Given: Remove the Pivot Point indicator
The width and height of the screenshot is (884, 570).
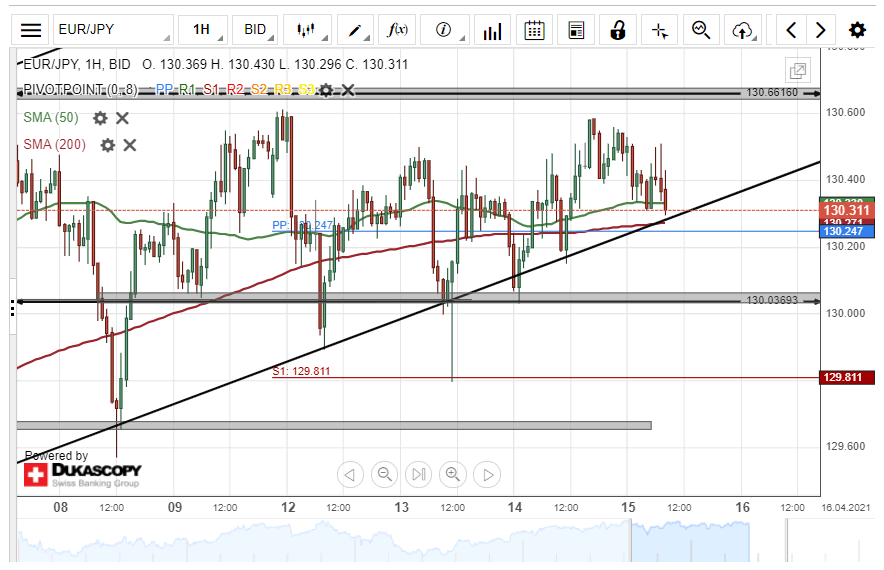Looking at the screenshot, I should pyautogui.click(x=348, y=90).
